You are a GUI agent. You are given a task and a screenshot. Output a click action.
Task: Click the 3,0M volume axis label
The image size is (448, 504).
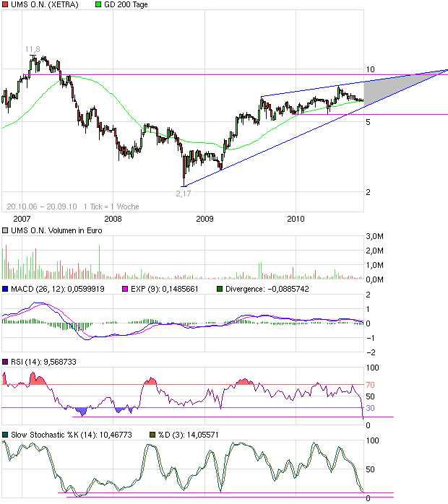tap(374, 237)
